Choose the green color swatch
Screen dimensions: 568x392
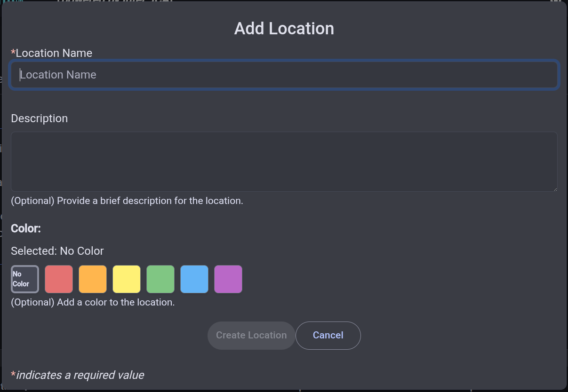[160, 279]
